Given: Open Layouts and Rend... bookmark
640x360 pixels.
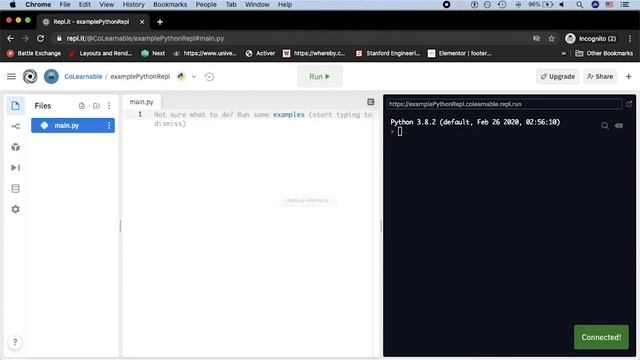Looking at the screenshot, I should pos(100,53).
